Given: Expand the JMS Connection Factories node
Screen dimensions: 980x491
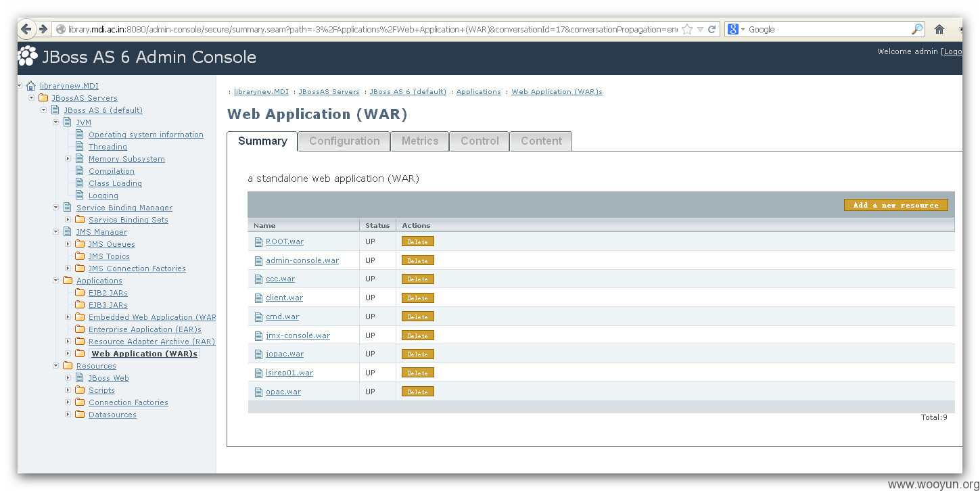Looking at the screenshot, I should pyautogui.click(x=68, y=268).
